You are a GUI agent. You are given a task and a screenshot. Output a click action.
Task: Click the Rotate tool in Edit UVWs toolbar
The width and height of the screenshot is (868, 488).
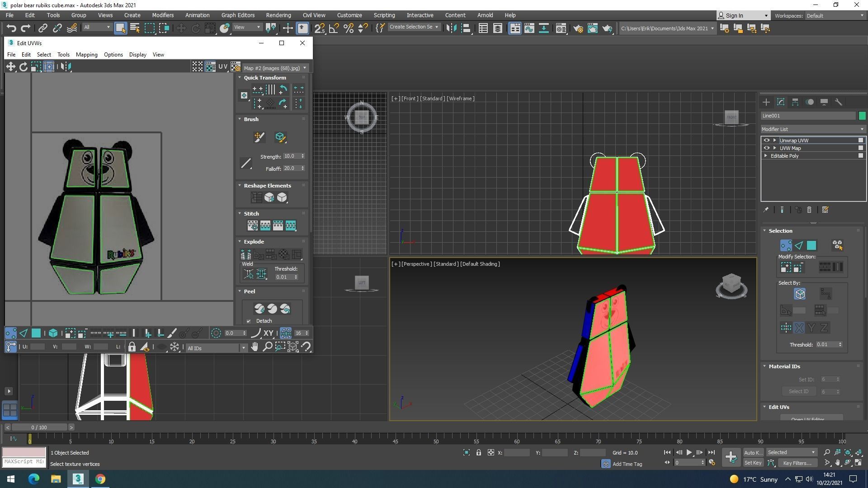tap(23, 67)
